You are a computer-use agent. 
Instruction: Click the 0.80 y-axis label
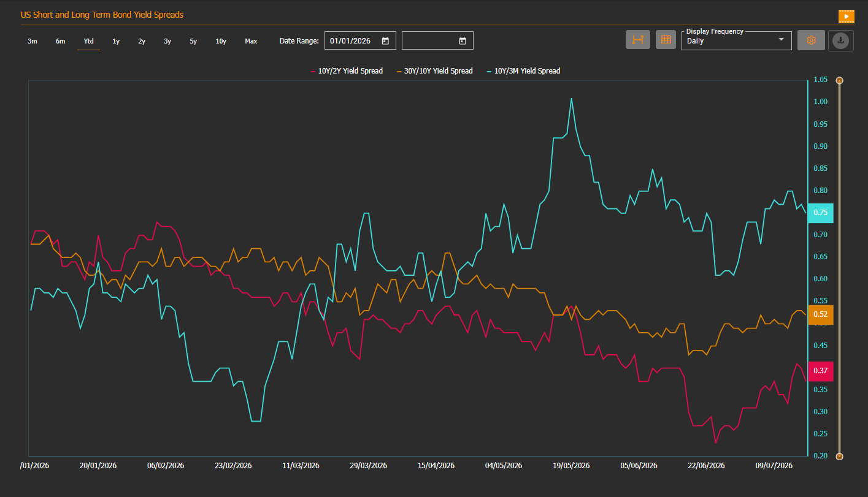tap(820, 191)
